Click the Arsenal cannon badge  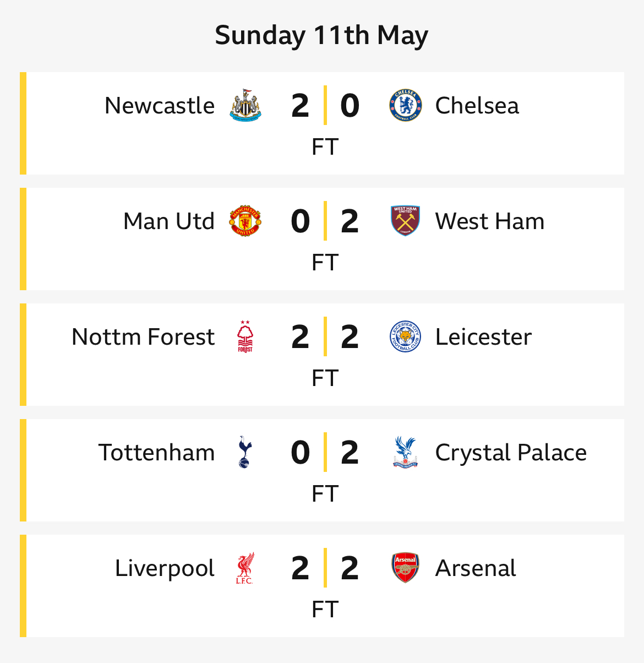tap(405, 568)
